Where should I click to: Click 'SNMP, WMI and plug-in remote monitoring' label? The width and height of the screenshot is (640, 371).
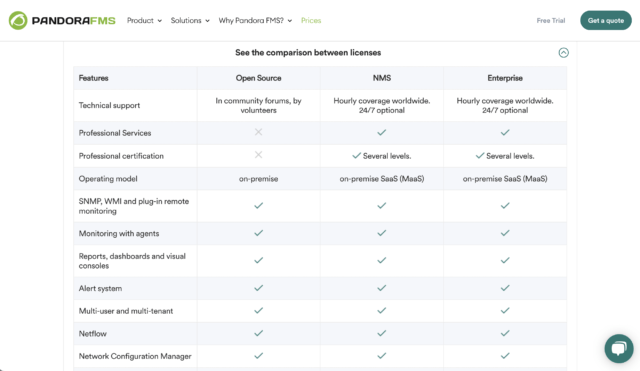134,206
